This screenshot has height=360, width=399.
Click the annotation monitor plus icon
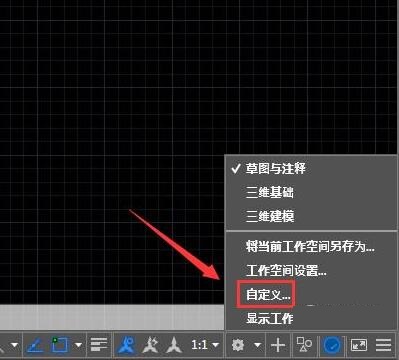point(278,345)
